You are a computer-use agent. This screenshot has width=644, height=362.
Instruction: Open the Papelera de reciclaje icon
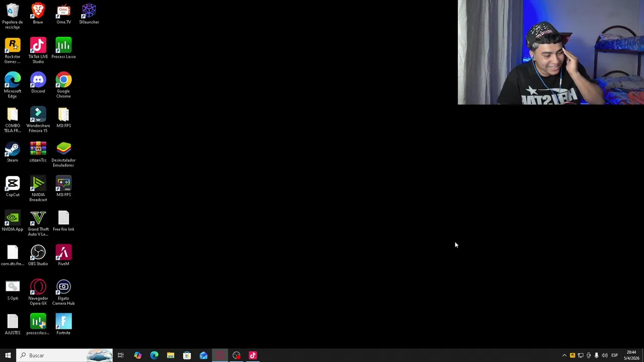coord(13,16)
